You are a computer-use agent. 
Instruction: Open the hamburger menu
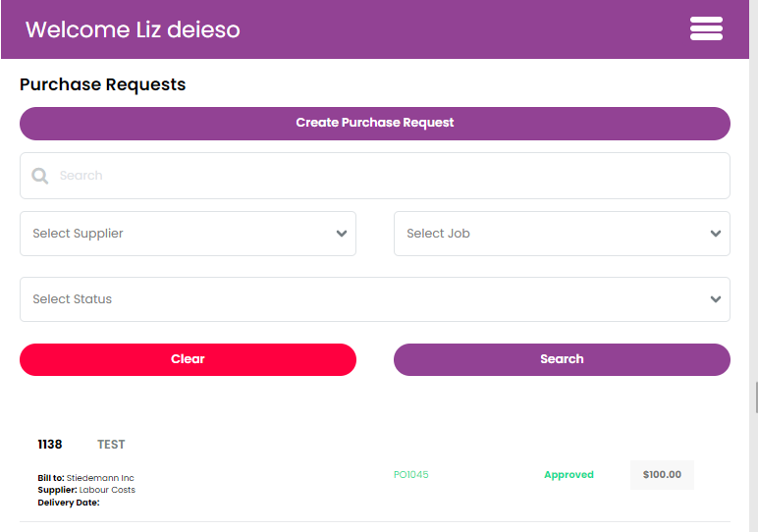click(x=706, y=29)
